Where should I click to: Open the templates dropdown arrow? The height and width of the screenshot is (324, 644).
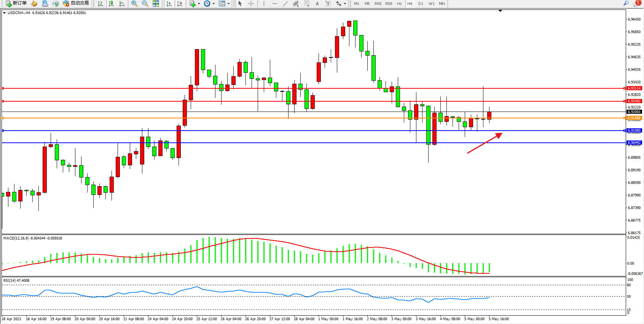pyautogui.click(x=228, y=4)
